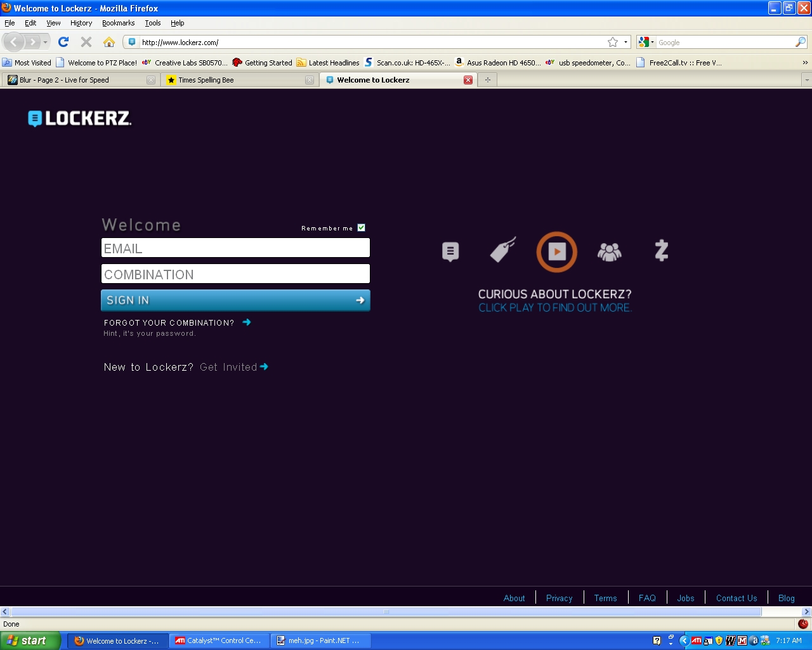Open the Bookmarks menu
This screenshot has width=812, height=650.
point(118,23)
